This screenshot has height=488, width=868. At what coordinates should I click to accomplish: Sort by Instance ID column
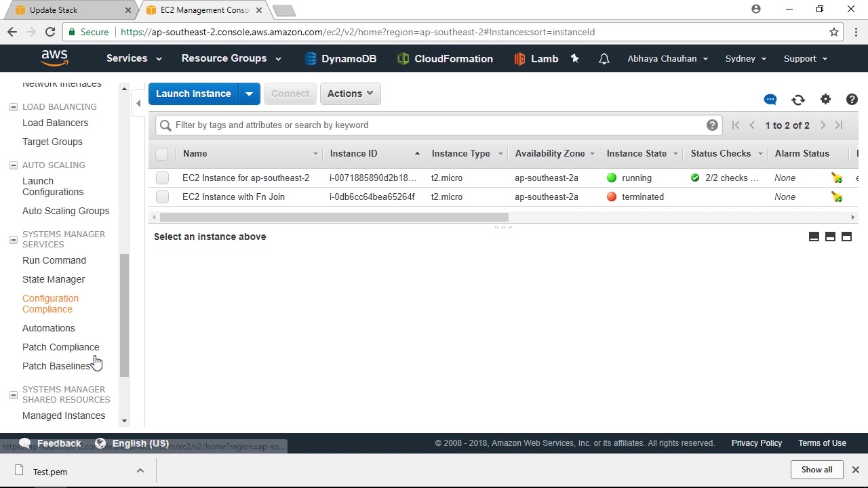click(374, 154)
